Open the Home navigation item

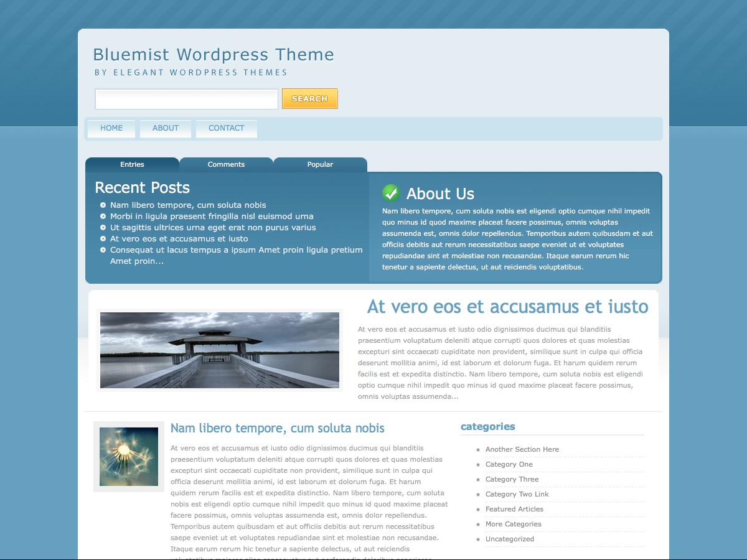tap(111, 128)
